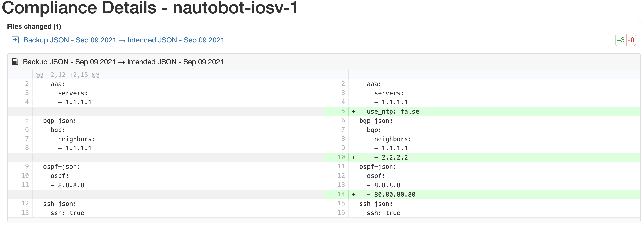Open the Backup JSON to Intended JSON link

tap(124, 40)
